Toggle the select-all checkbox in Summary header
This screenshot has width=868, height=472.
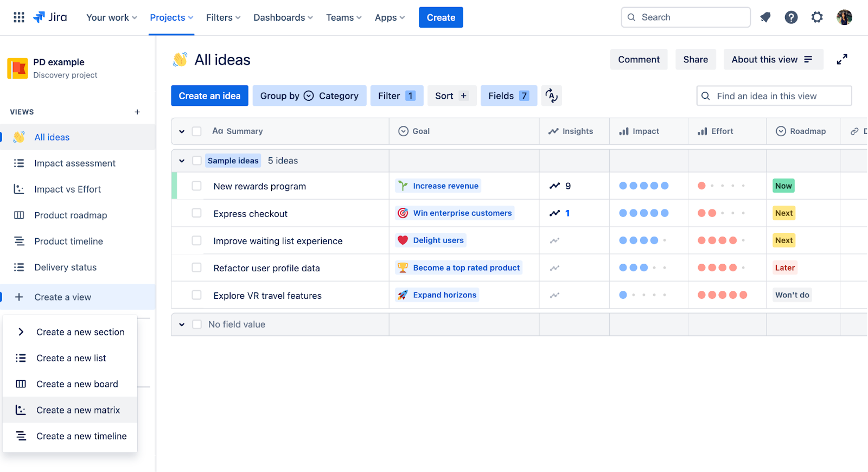[x=196, y=131]
